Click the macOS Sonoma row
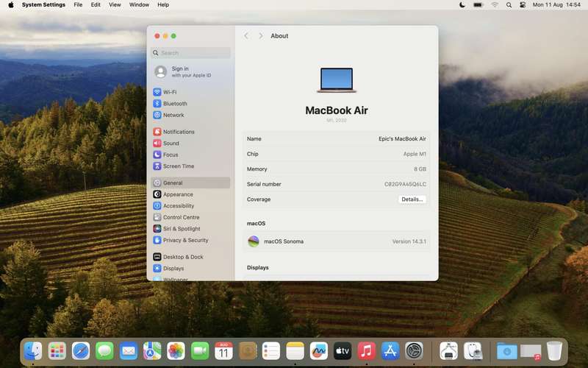The image size is (588, 368). point(337,241)
